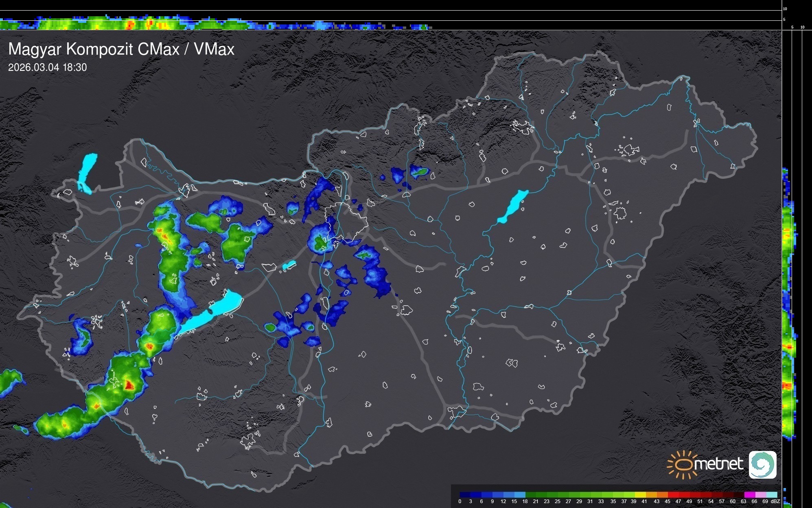
Task: Click the large red storm core southwest of Balaton
Action: click(x=129, y=385)
